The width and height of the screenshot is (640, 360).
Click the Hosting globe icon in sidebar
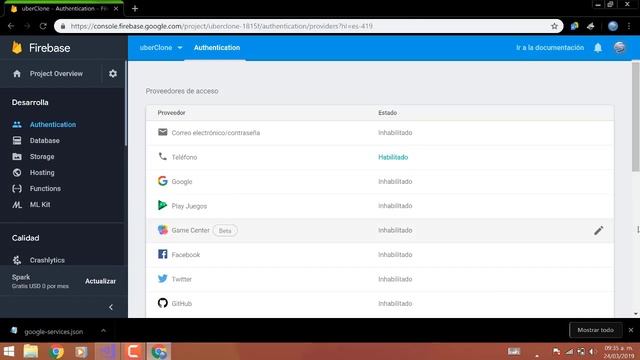click(17, 173)
